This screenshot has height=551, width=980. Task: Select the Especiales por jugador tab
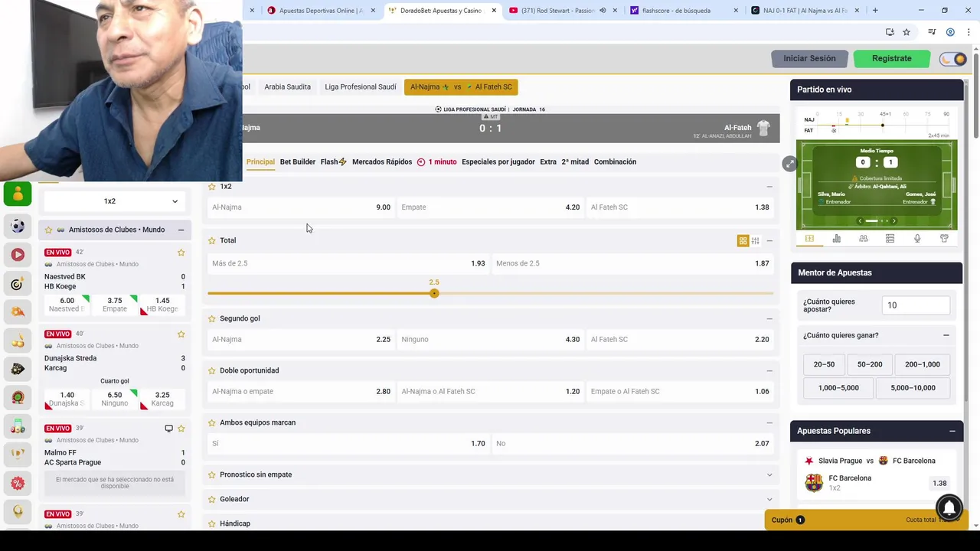(498, 161)
